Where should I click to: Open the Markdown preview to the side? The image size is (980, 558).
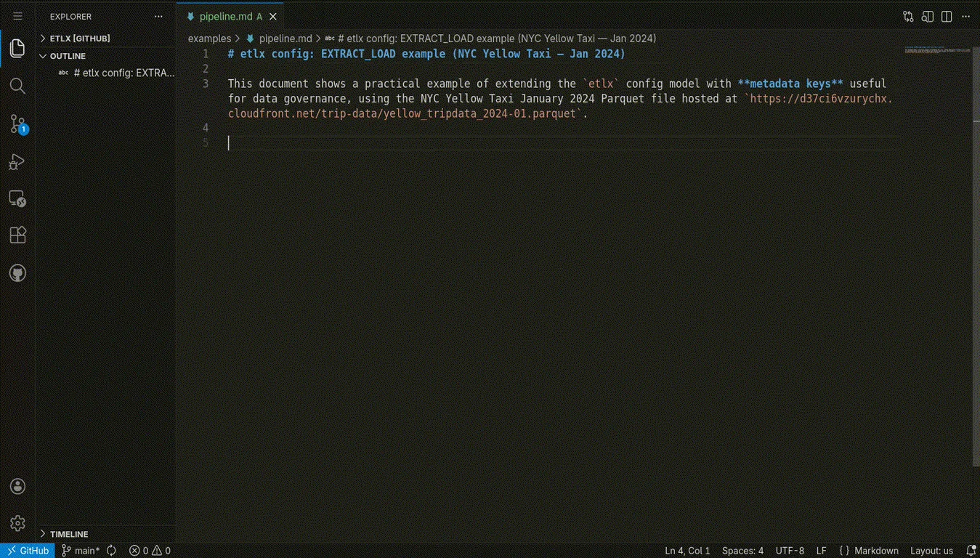click(x=928, y=16)
